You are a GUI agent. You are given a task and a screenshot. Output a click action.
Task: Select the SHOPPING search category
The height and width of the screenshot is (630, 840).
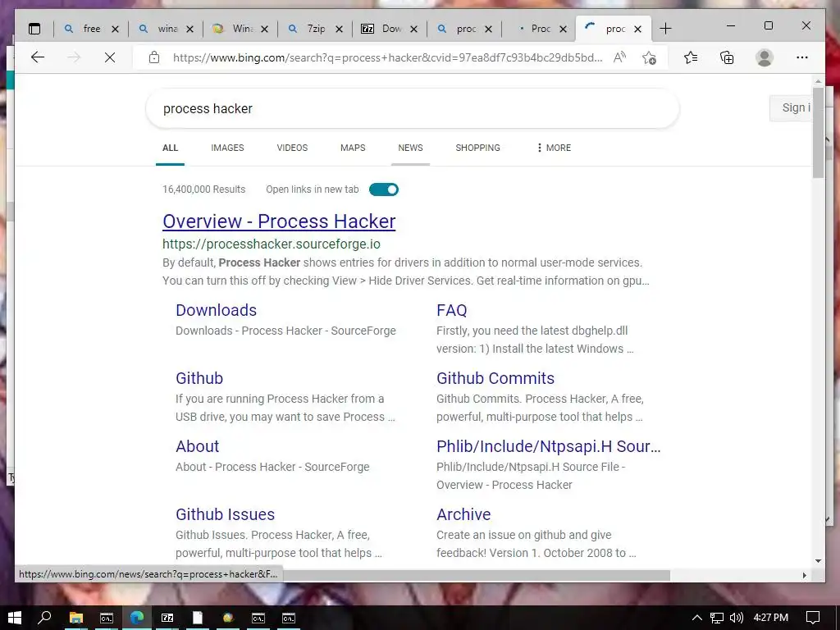click(478, 148)
